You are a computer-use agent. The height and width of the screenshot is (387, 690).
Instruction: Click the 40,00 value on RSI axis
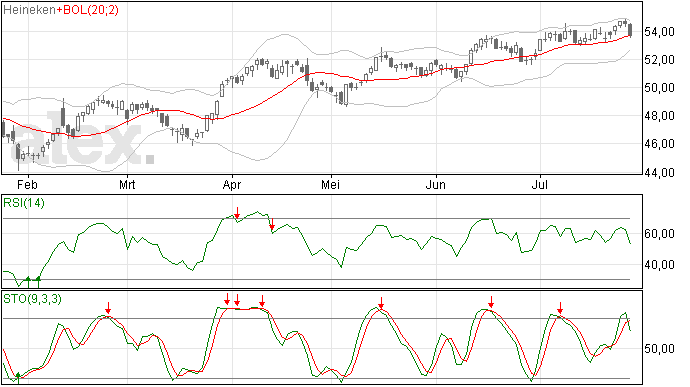659,265
